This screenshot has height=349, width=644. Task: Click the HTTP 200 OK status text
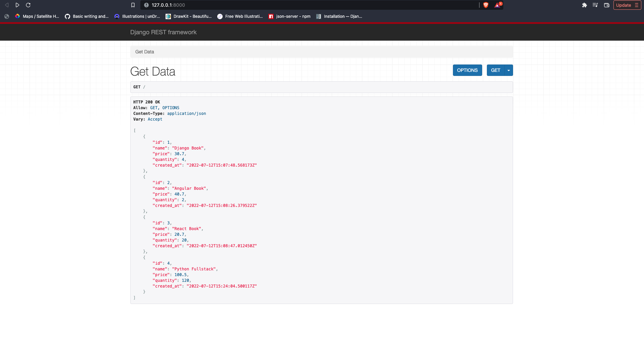coord(146,102)
